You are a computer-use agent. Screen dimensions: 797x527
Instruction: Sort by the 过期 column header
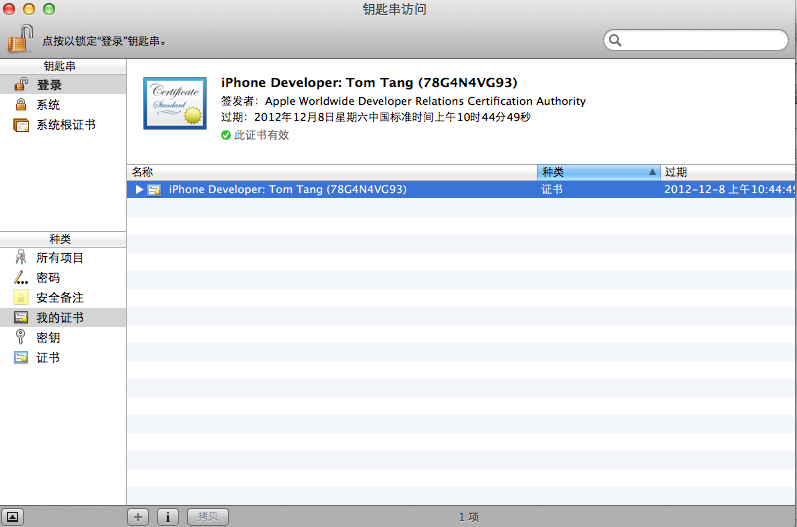click(x=728, y=172)
